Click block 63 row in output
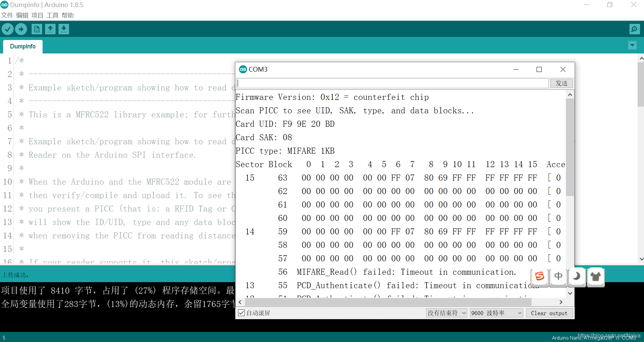644x342 pixels. (401, 178)
